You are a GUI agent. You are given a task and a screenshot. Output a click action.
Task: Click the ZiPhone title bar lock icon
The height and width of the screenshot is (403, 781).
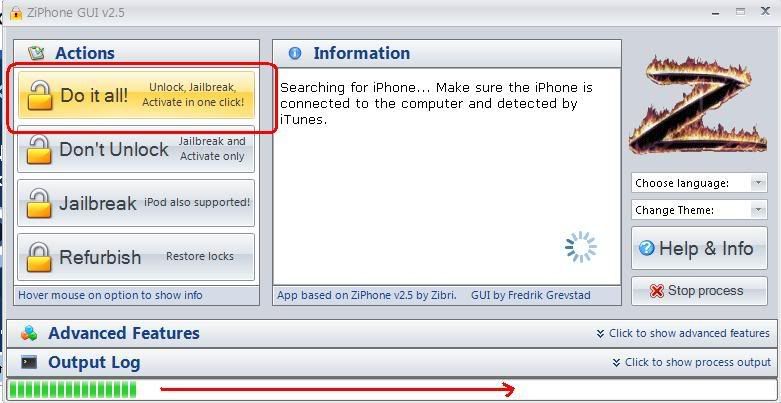pos(16,12)
